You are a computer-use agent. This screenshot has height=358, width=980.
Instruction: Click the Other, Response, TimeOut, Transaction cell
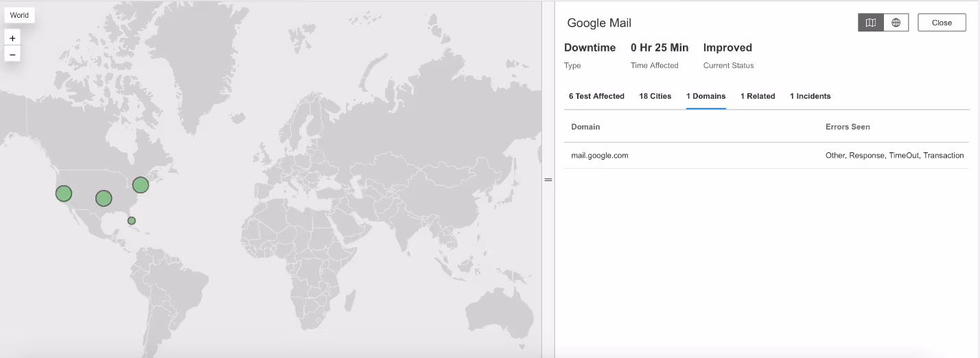tap(895, 156)
